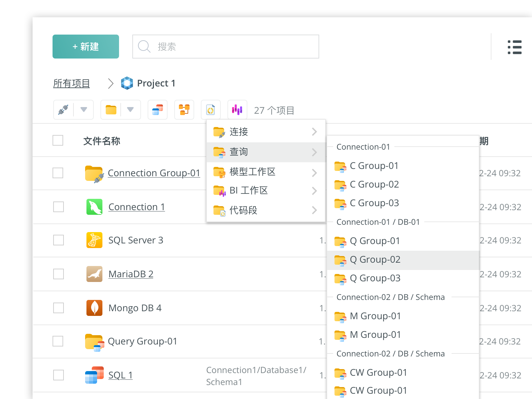
Task: Click the Project 1 hexagon icon
Action: (x=127, y=83)
